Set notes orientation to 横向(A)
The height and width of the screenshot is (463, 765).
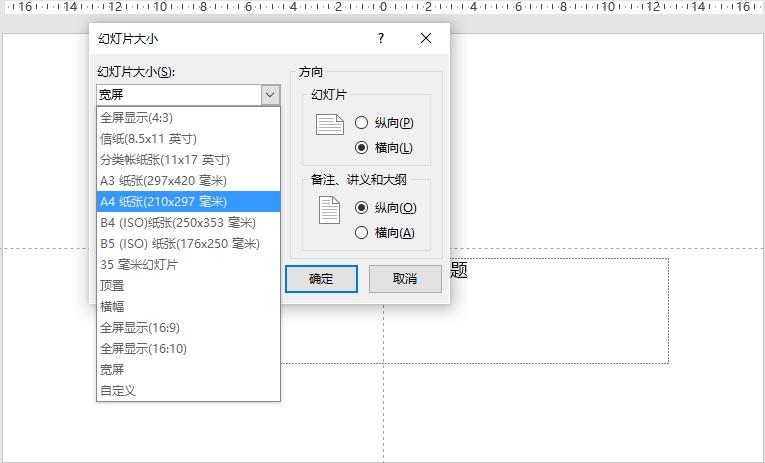click(385, 233)
